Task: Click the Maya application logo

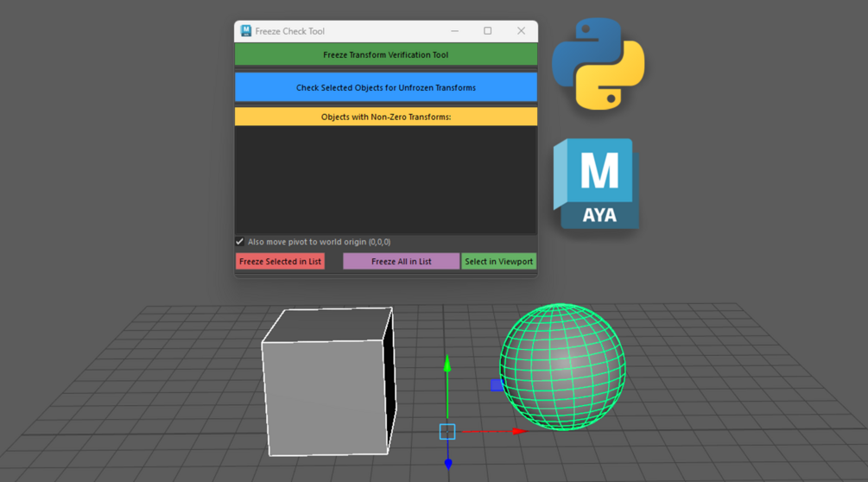Action: [597, 183]
